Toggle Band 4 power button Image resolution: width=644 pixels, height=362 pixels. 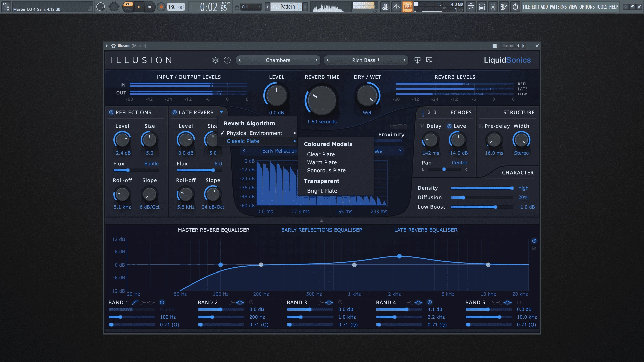point(430,302)
